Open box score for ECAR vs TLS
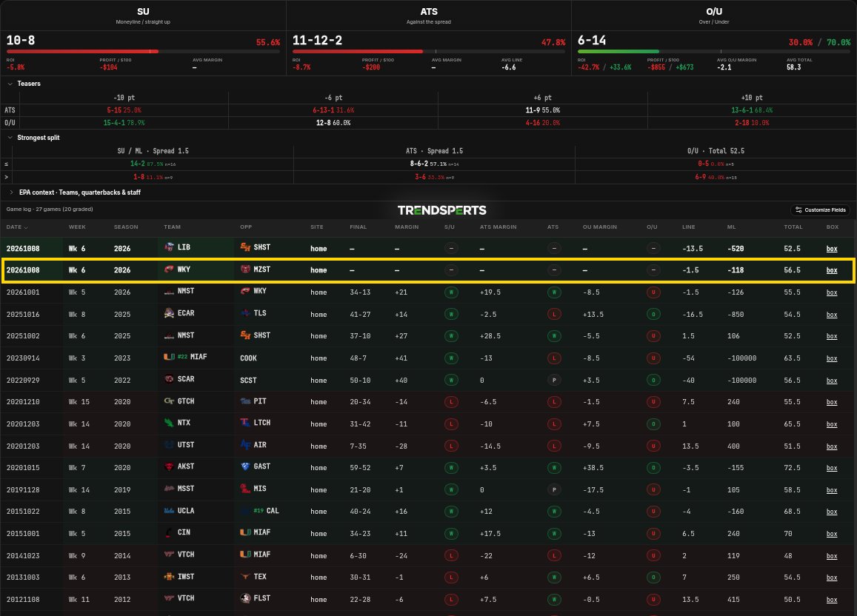 point(832,315)
